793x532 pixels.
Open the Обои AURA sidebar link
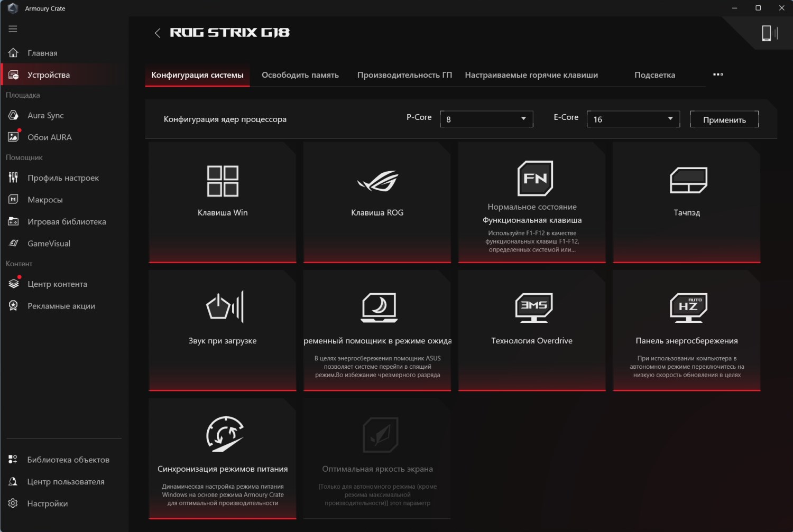(x=50, y=137)
